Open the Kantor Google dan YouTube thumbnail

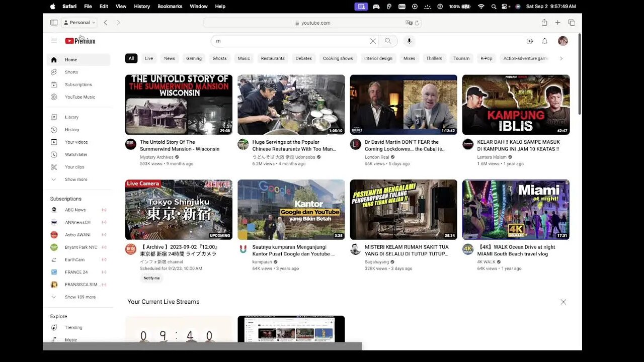point(291,210)
